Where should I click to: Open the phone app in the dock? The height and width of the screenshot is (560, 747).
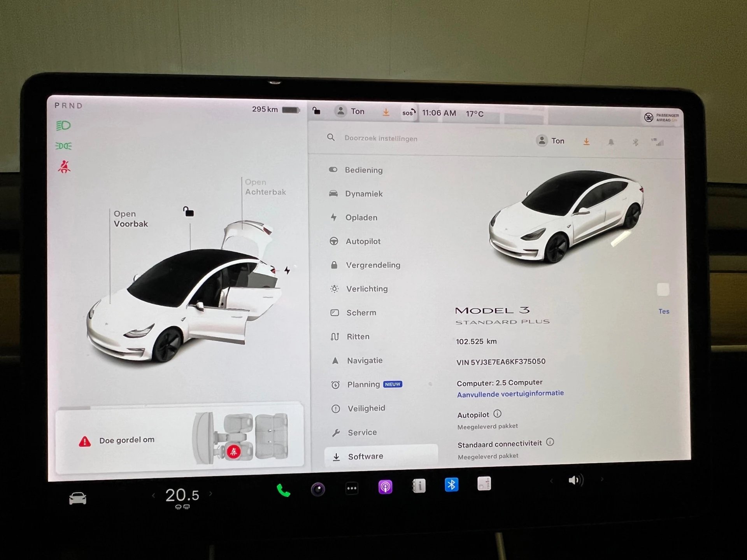point(283,491)
